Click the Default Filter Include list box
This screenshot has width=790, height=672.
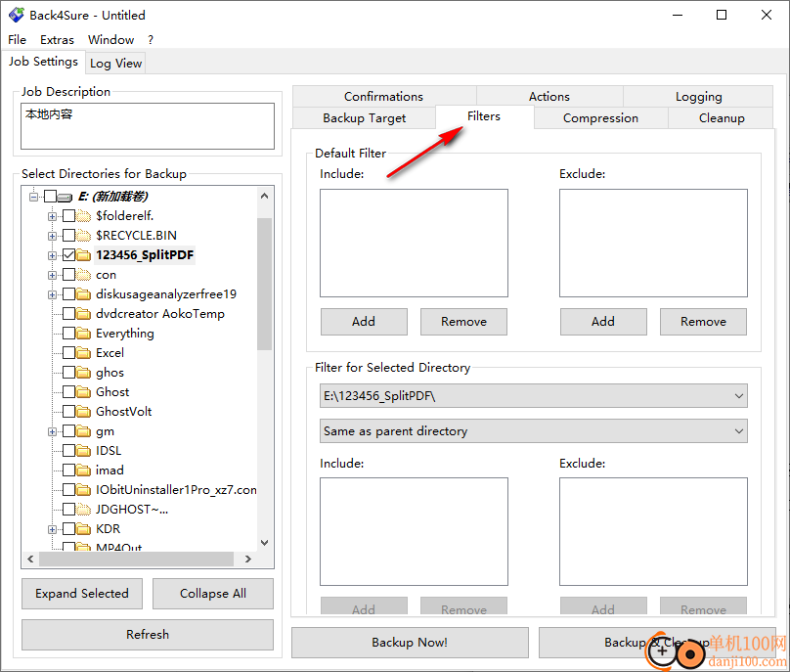(x=415, y=243)
